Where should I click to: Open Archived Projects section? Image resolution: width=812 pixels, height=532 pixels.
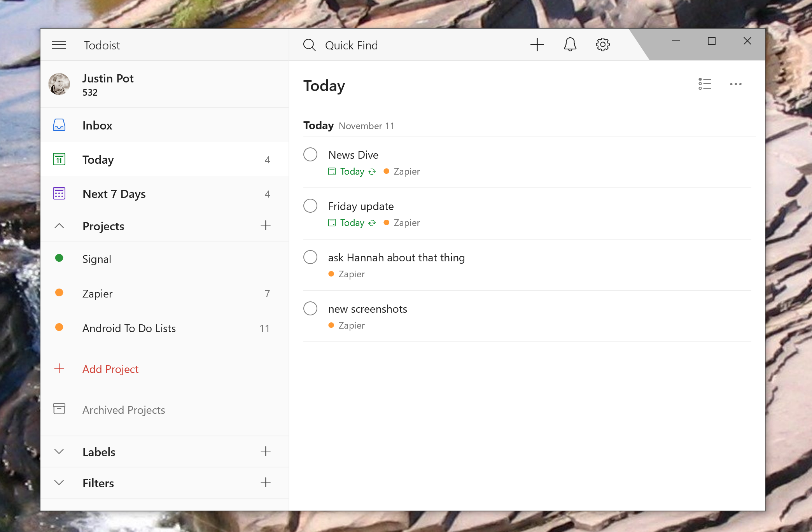point(124,409)
